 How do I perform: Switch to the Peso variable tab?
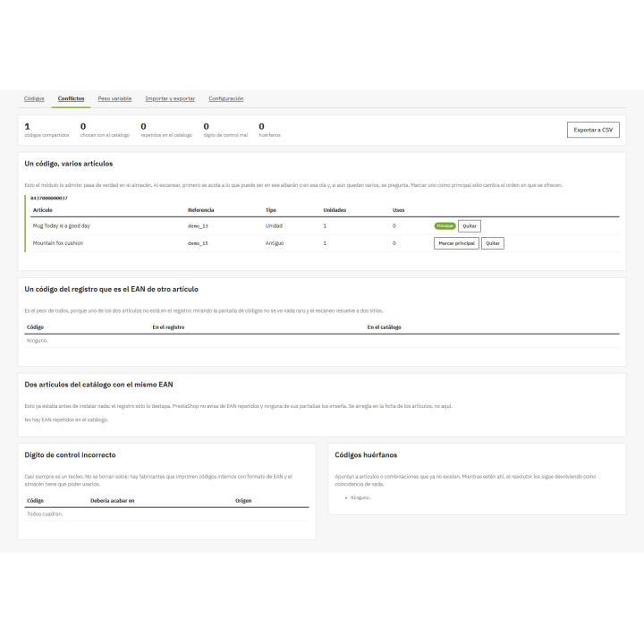(x=114, y=98)
